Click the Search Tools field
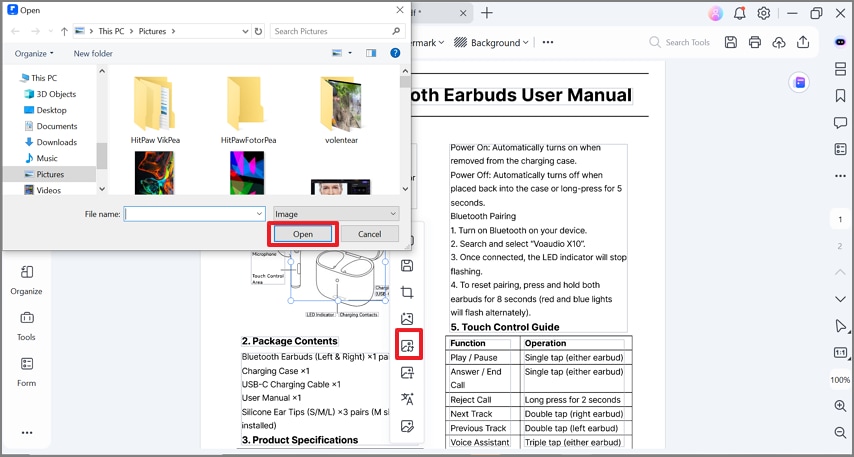Viewport: 854px width, 457px height. pyautogui.click(x=679, y=42)
